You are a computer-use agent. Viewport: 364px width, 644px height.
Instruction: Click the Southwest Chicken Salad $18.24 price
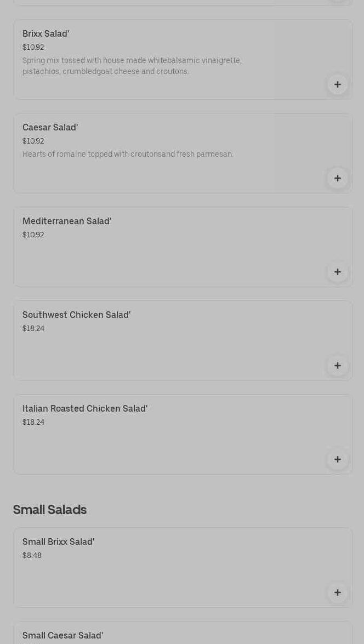tap(33, 329)
